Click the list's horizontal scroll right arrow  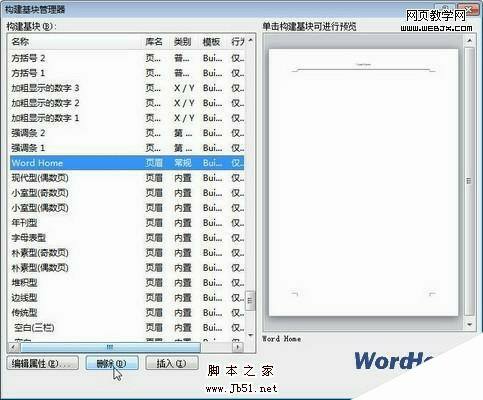point(237,347)
